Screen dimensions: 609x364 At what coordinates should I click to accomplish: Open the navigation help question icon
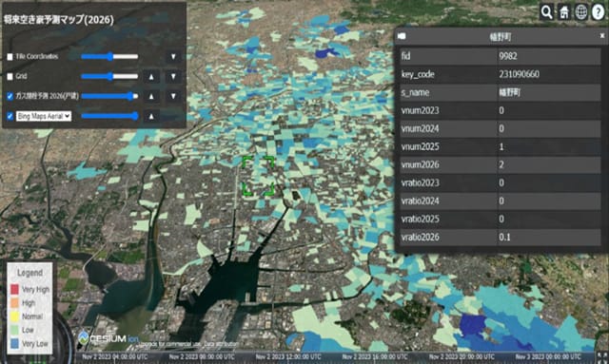pyautogui.click(x=599, y=12)
